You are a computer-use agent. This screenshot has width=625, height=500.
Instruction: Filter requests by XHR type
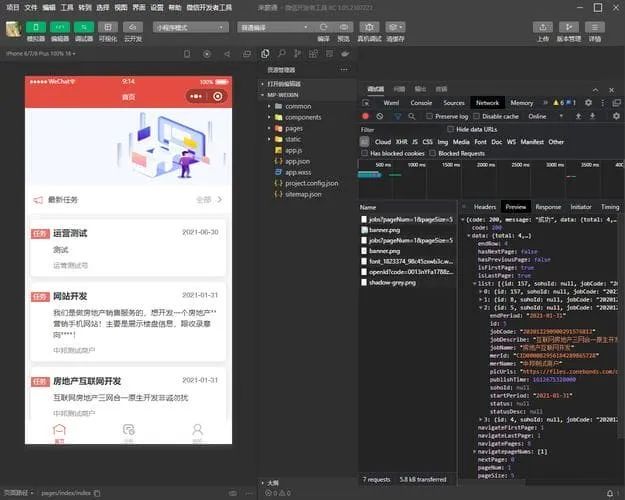[401, 142]
